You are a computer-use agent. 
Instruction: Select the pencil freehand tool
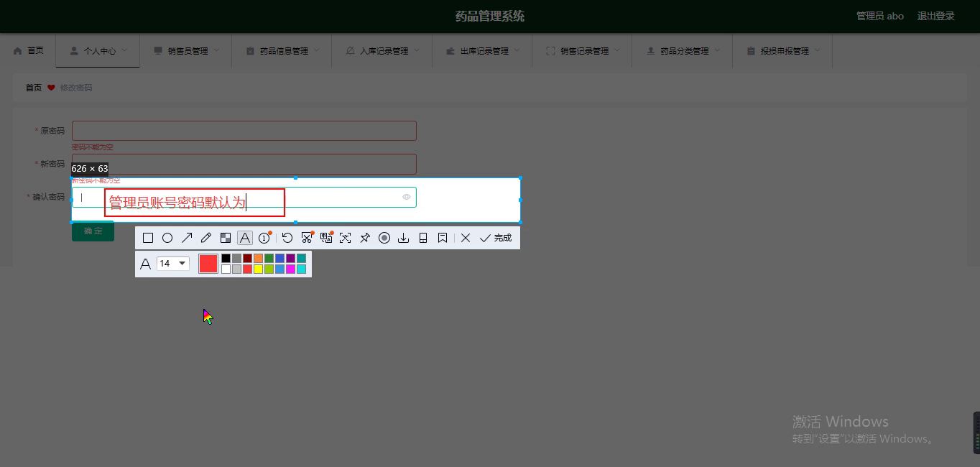(206, 238)
